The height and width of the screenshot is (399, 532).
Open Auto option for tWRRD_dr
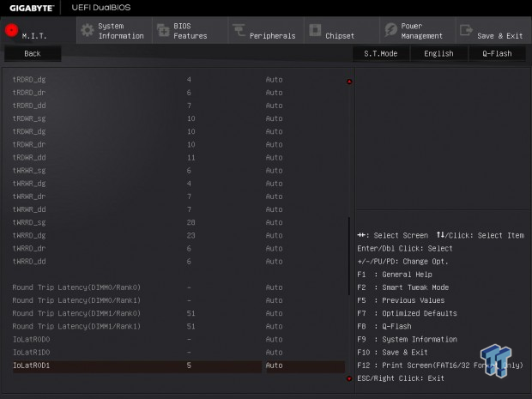pos(274,248)
